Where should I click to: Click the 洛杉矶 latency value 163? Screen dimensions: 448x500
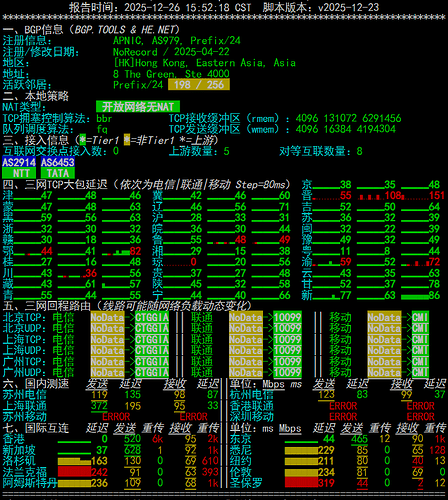99,461
